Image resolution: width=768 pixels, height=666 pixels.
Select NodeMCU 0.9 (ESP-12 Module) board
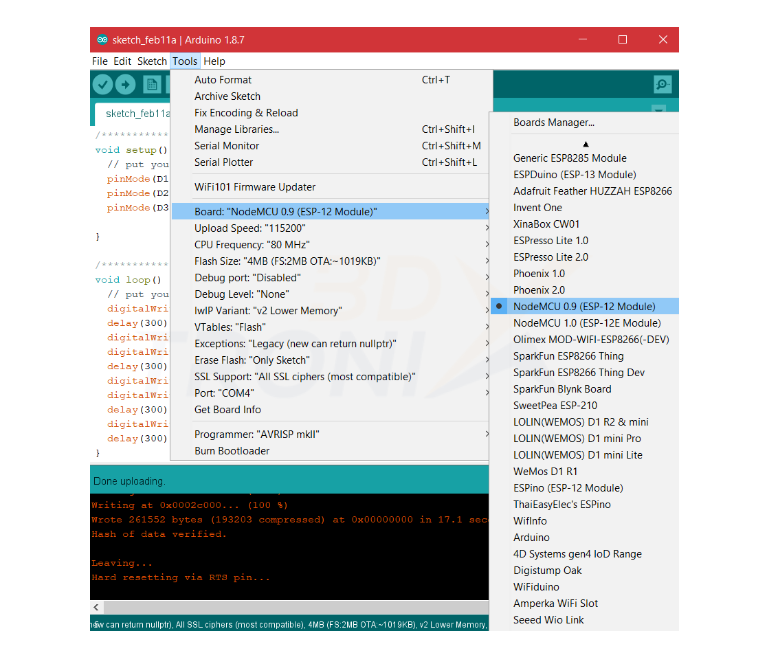[x=584, y=306]
